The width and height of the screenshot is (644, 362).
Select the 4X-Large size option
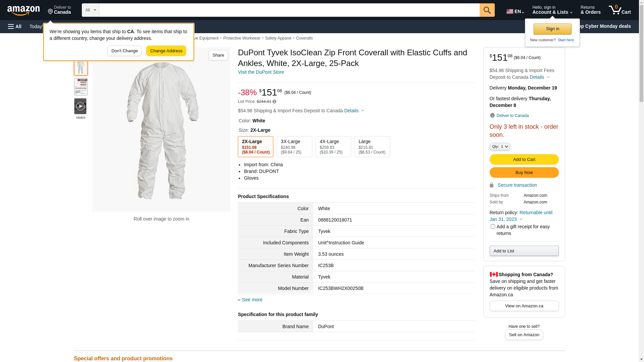coord(333,146)
